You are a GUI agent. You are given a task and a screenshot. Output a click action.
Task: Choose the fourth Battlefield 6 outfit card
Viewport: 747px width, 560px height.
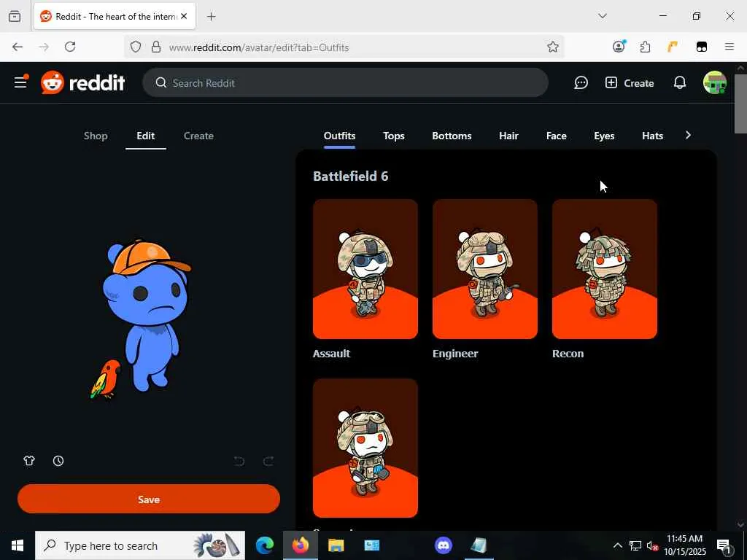click(x=365, y=448)
